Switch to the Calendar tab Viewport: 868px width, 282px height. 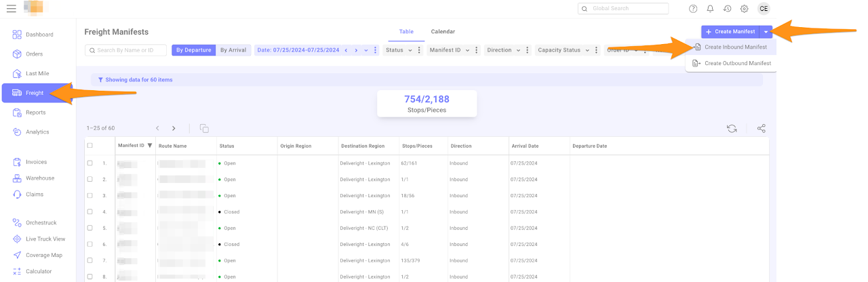pyautogui.click(x=443, y=32)
